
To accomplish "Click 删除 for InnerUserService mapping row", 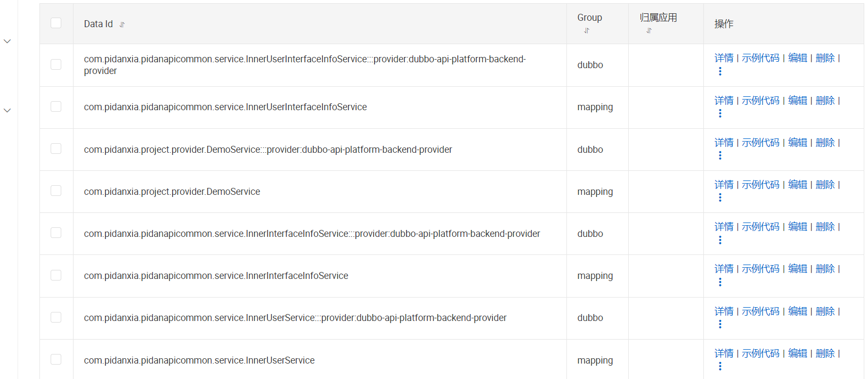I will [x=825, y=353].
